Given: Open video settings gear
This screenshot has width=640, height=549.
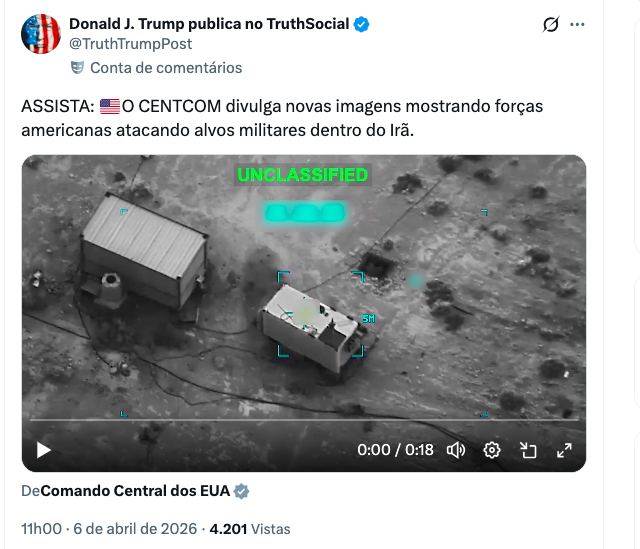Looking at the screenshot, I should point(492,450).
